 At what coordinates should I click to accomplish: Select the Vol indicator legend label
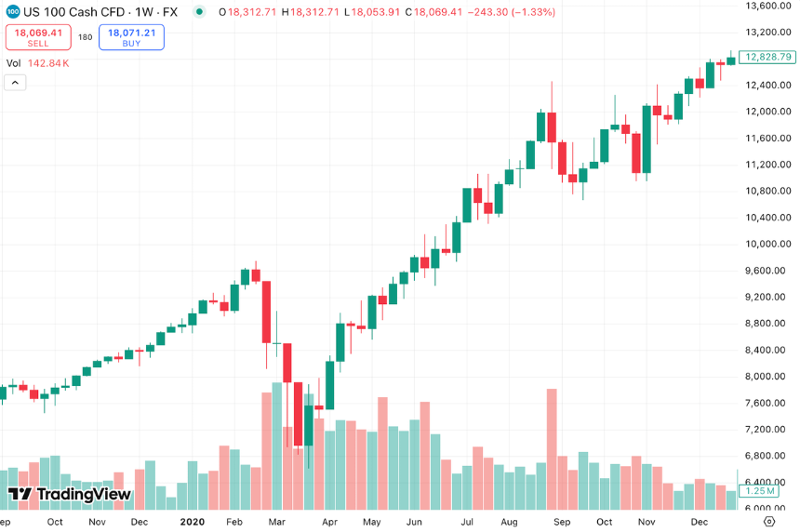[x=13, y=63]
